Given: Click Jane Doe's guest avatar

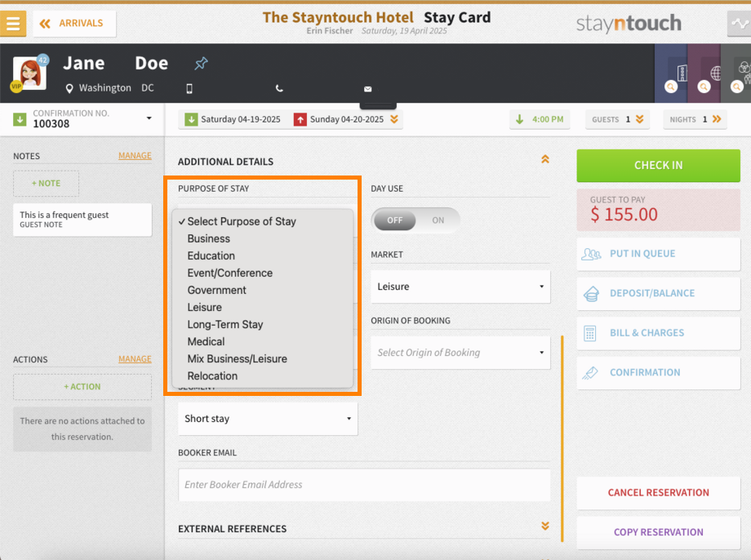Looking at the screenshot, I should pyautogui.click(x=29, y=73).
